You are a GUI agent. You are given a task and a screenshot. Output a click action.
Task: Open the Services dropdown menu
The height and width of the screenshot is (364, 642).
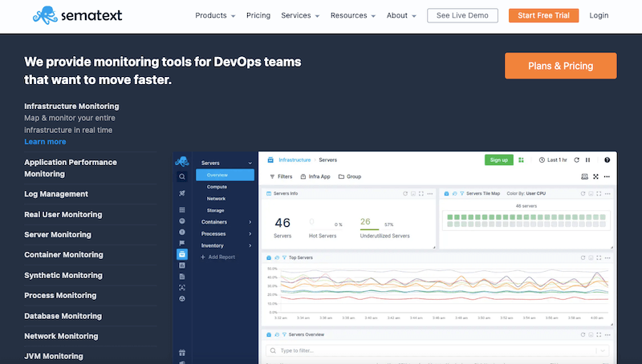(300, 15)
